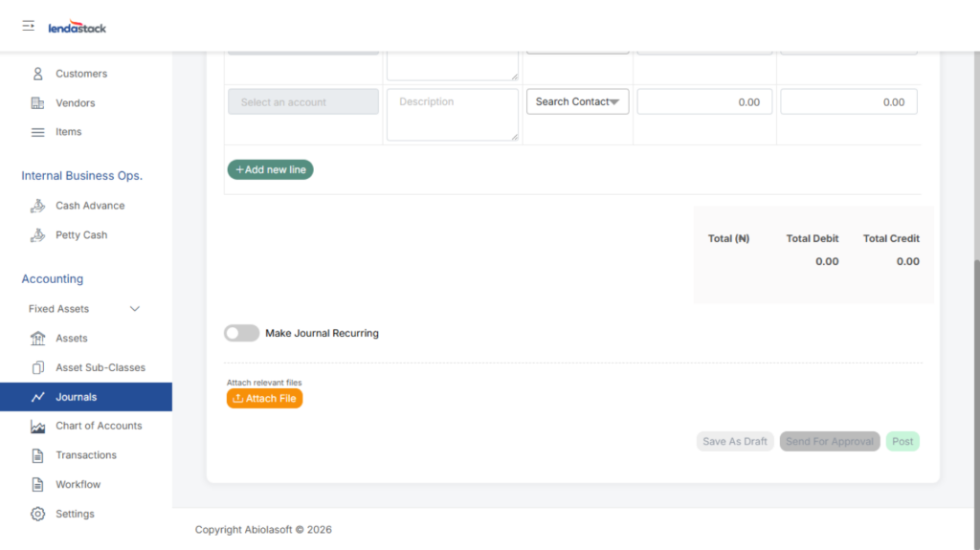Click the Chart of Accounts icon
This screenshot has width=980, height=550.
click(x=38, y=427)
